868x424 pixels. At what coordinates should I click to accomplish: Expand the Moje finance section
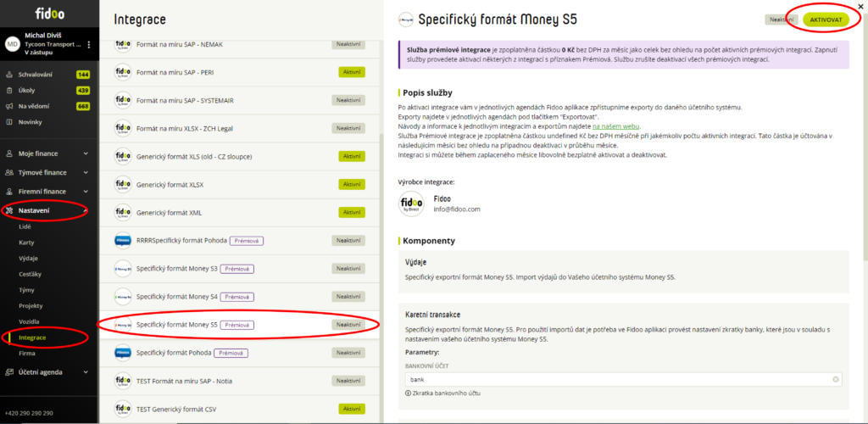coord(86,153)
